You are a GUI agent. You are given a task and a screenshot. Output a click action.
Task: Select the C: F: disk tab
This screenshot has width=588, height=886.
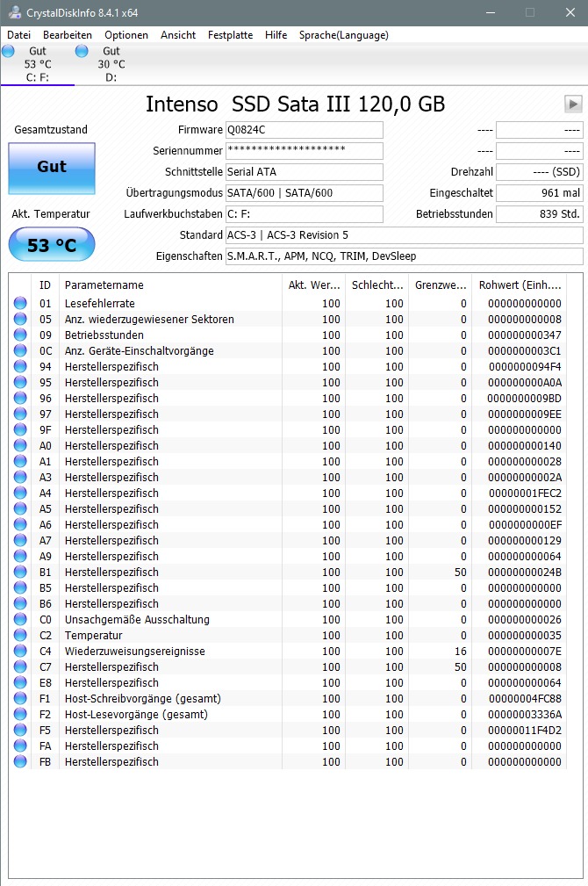click(x=37, y=64)
